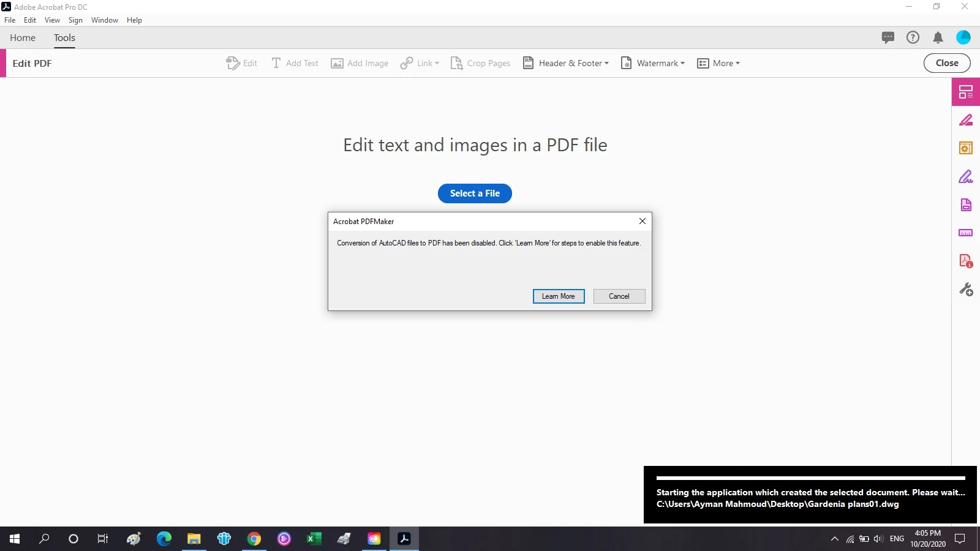Show hidden system tray icons
980x551 pixels.
click(x=834, y=539)
